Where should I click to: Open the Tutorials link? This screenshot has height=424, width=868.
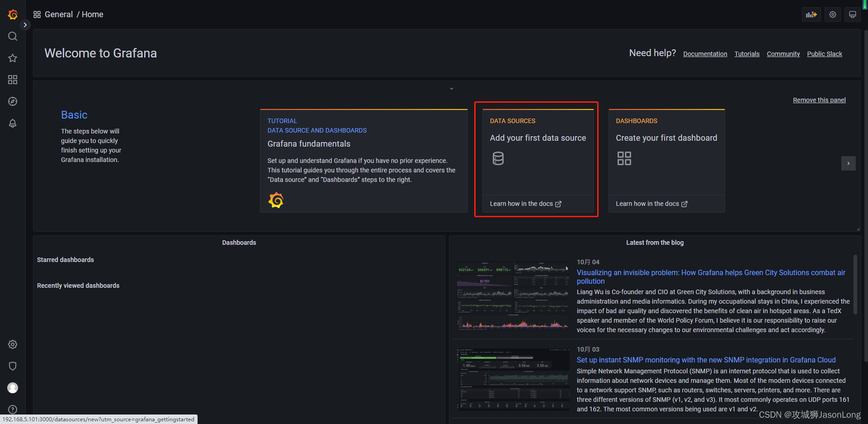747,54
